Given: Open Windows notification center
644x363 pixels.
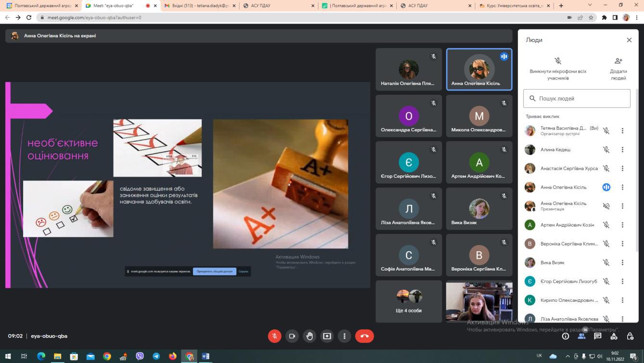Looking at the screenshot, I should click(634, 357).
